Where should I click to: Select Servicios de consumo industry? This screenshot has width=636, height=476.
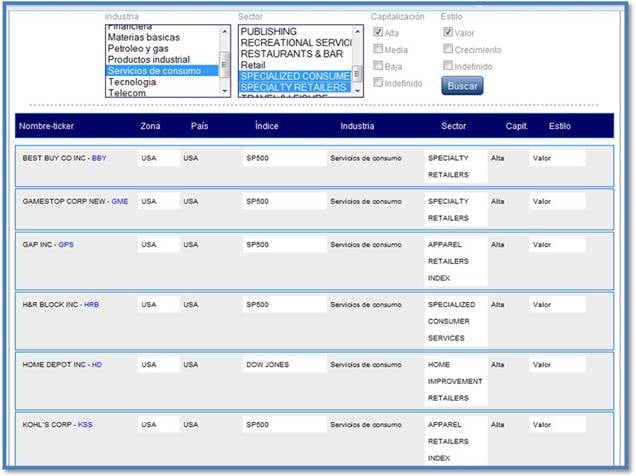pyautogui.click(x=162, y=71)
